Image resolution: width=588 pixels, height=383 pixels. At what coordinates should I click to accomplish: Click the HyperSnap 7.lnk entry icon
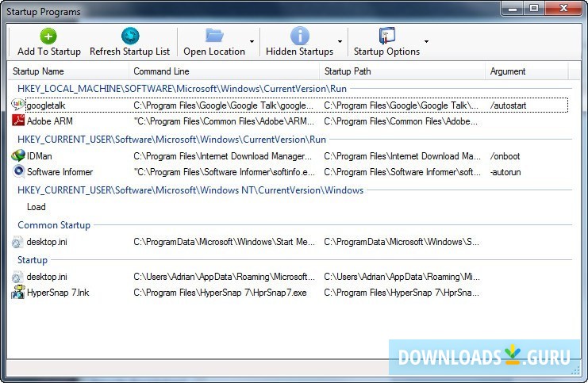18,293
